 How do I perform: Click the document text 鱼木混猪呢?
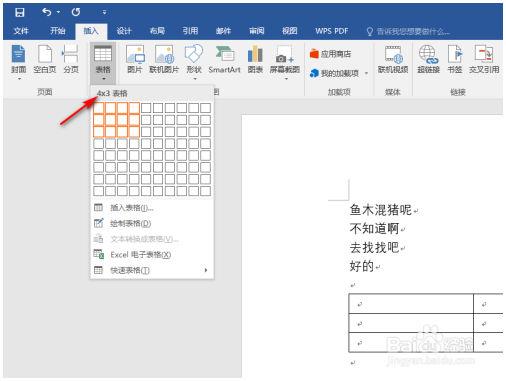(x=381, y=210)
